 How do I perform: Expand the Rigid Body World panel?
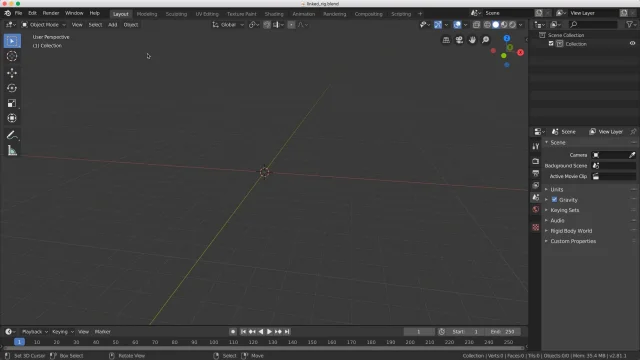571,231
